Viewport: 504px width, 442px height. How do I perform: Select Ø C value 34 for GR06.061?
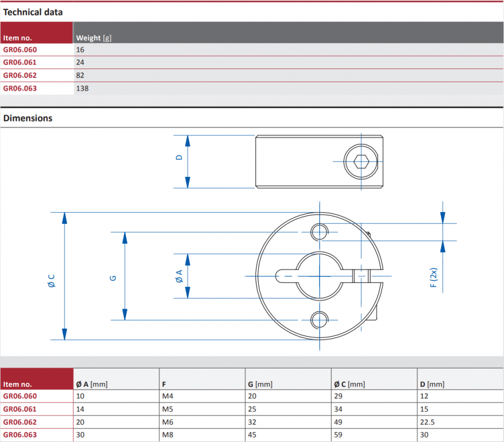click(338, 409)
